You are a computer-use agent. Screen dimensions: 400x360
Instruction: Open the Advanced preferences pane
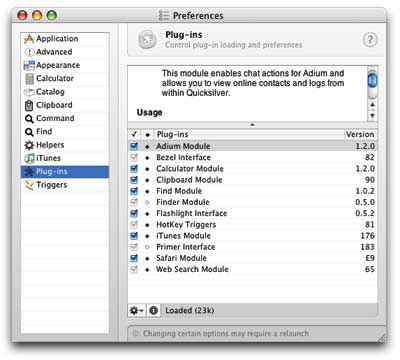point(65,52)
